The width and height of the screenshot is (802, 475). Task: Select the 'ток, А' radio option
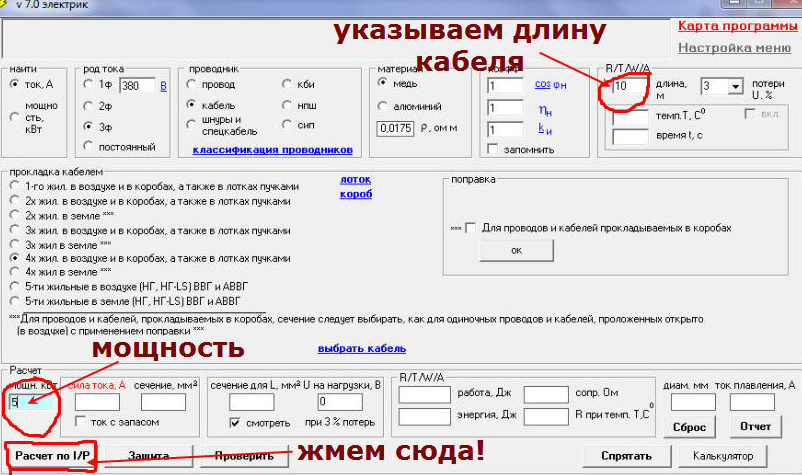[x=15, y=84]
